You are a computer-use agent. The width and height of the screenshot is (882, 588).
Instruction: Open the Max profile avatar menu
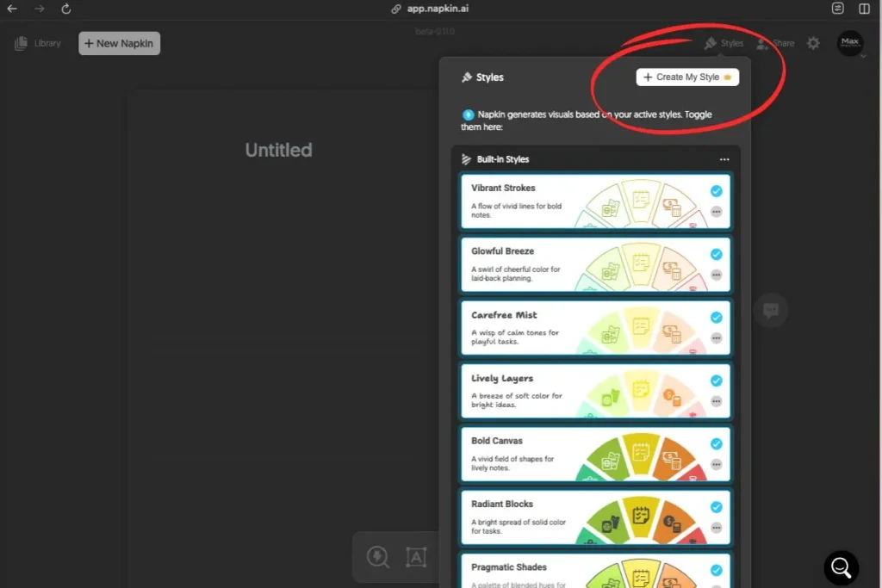pyautogui.click(x=850, y=43)
